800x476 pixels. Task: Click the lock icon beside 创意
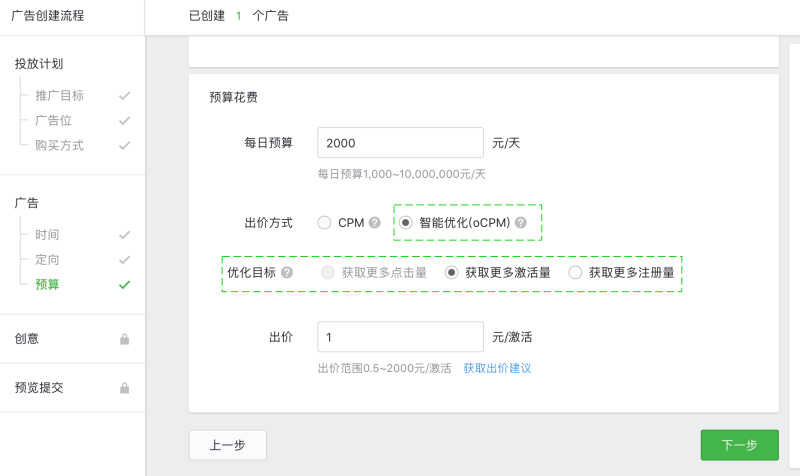[124, 339]
